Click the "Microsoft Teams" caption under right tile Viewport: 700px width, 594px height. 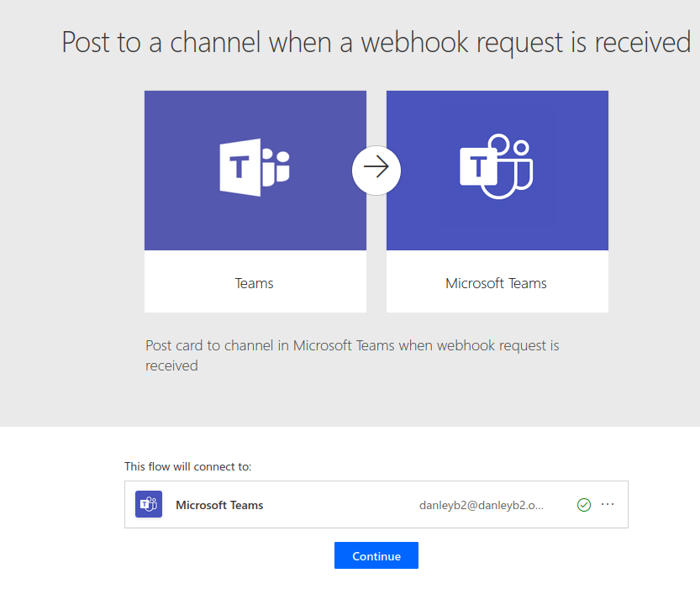pos(496,283)
